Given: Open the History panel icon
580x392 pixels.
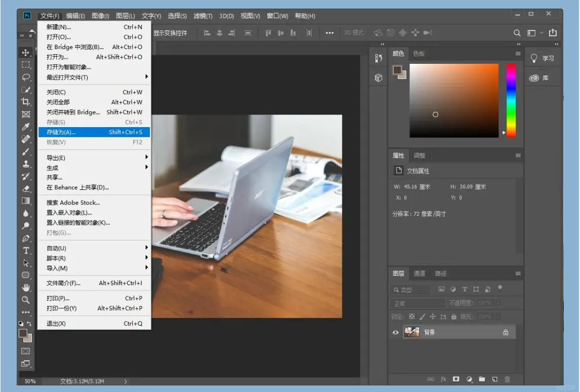Looking at the screenshot, I should click(378, 58).
